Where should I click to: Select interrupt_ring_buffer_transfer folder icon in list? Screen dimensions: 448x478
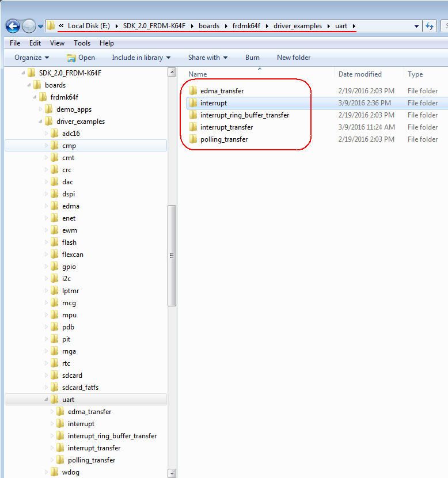click(x=193, y=115)
